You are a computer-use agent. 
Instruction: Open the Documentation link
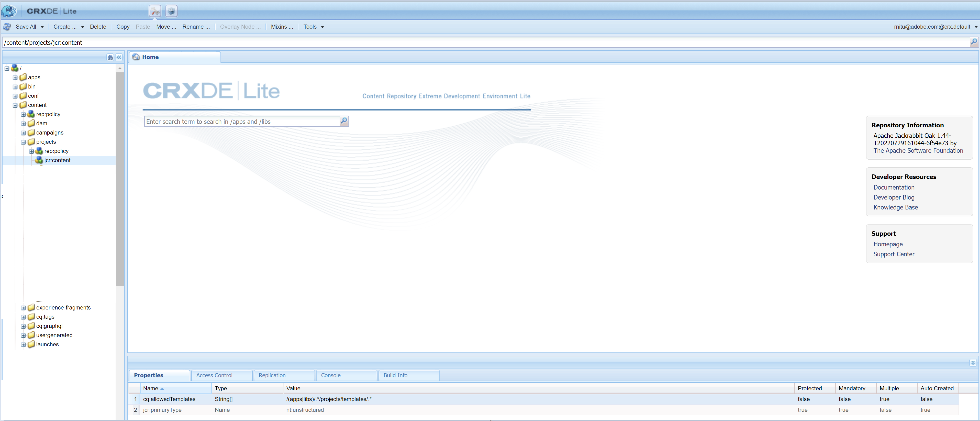click(x=894, y=187)
